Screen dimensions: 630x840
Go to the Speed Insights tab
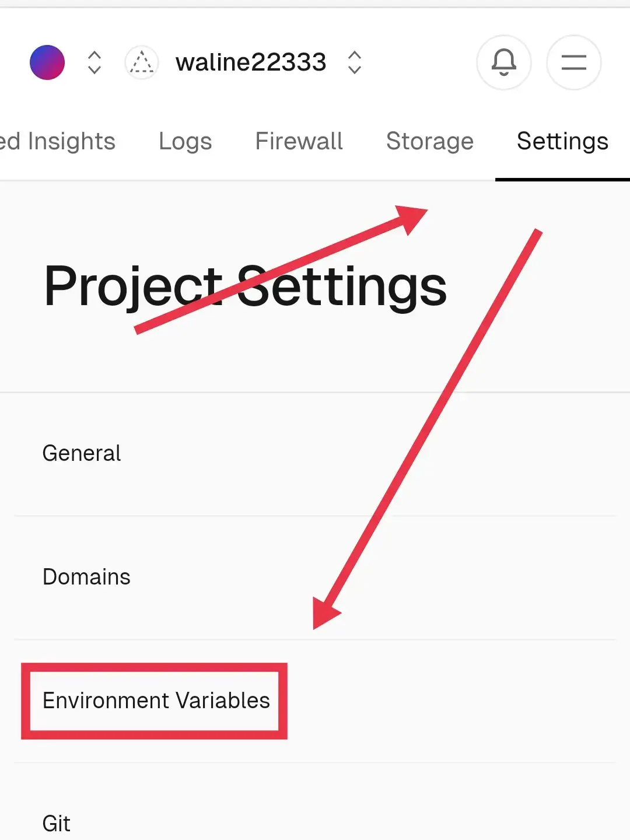pyautogui.click(x=58, y=141)
